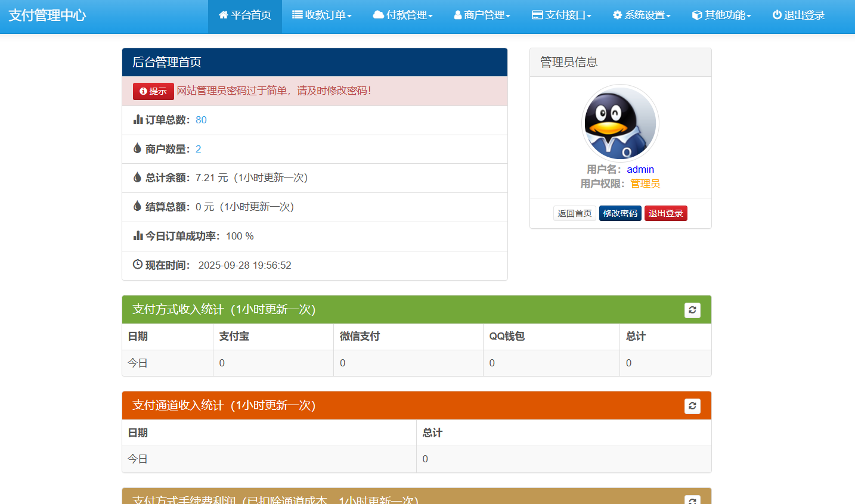Click the chart icon beside 今日订单成功率
Screen dimensions: 855x504
pos(138,236)
